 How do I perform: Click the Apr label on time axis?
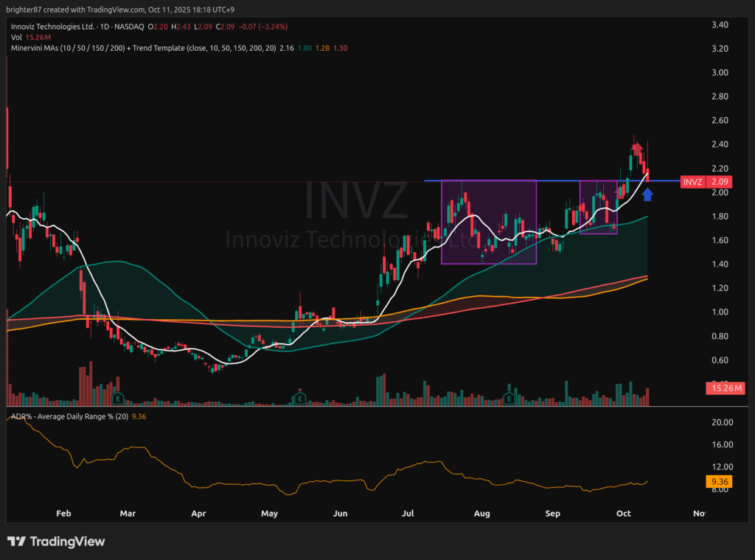(x=198, y=513)
